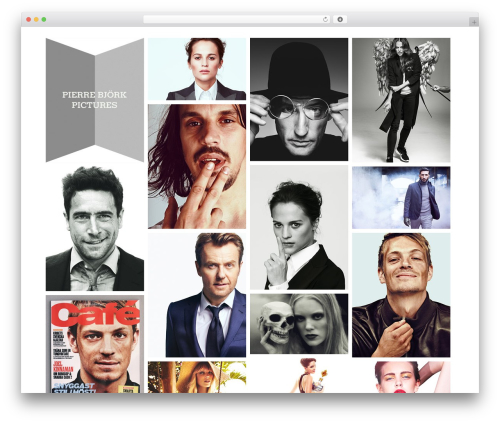Open the model with colorful eye makeup photo
The image size is (500, 423).
pos(401,377)
